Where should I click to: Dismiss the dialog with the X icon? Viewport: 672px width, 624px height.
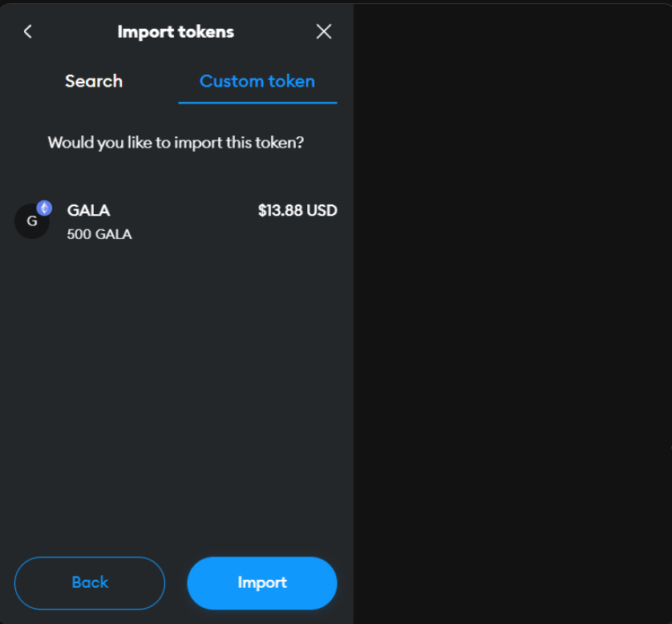tap(324, 31)
